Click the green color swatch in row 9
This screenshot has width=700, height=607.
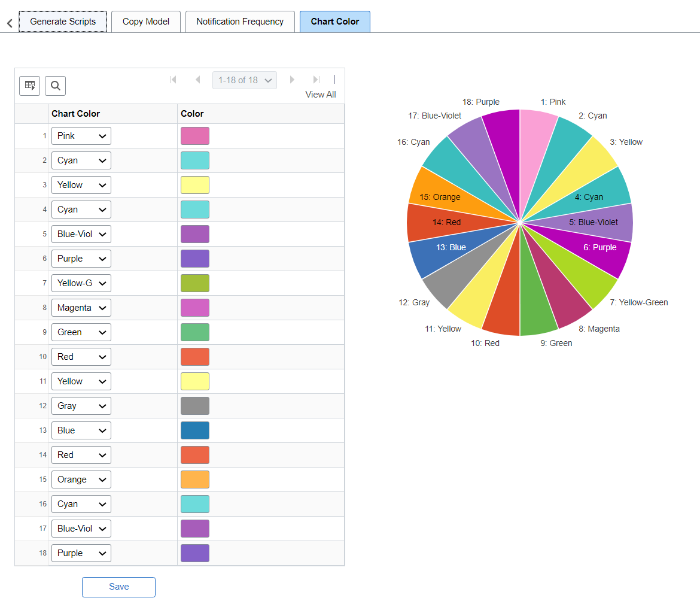pyautogui.click(x=195, y=332)
